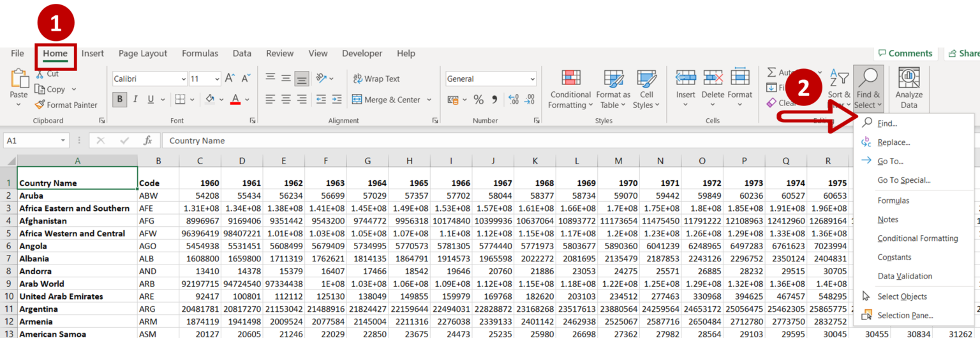Open the Calibri font name dropdown
Image resolution: width=980 pixels, height=338 pixels.
pyautogui.click(x=183, y=79)
